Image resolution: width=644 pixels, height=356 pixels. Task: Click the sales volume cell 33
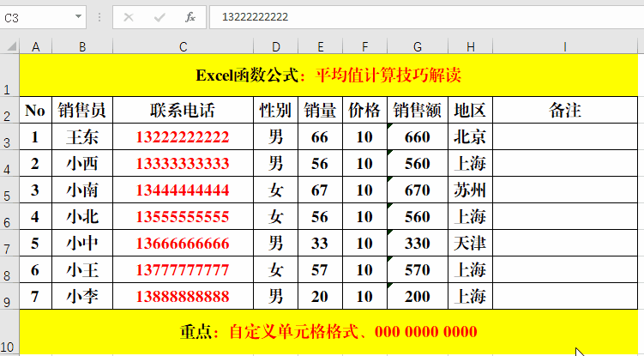coord(321,243)
